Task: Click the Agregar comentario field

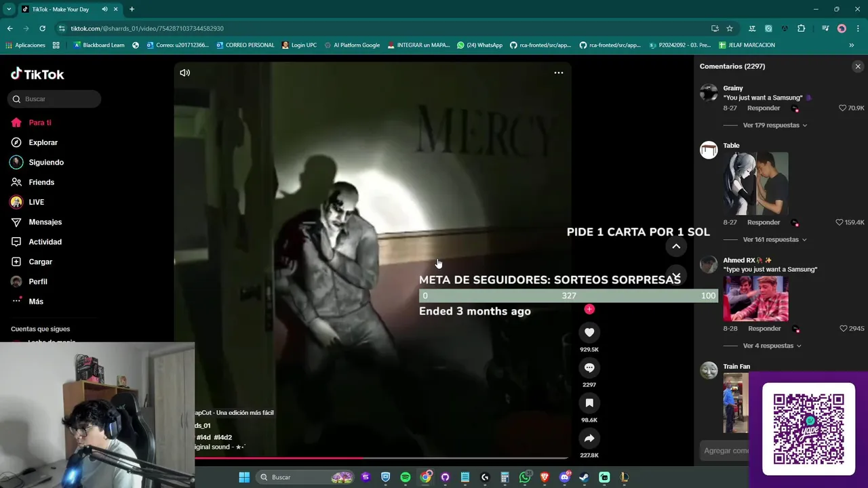Action: click(726, 451)
